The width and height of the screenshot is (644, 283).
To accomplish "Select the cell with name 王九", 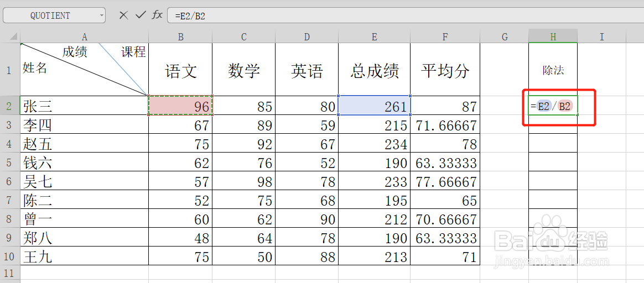I will pyautogui.click(x=84, y=256).
